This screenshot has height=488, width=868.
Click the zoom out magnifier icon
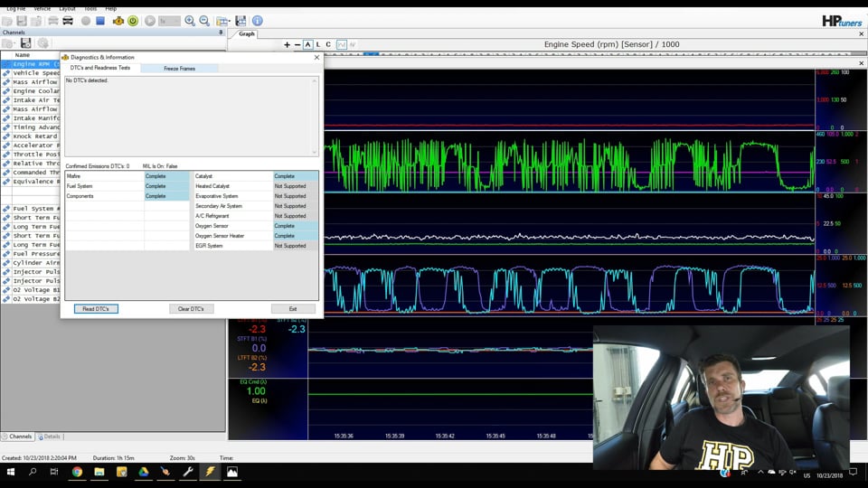(x=204, y=21)
